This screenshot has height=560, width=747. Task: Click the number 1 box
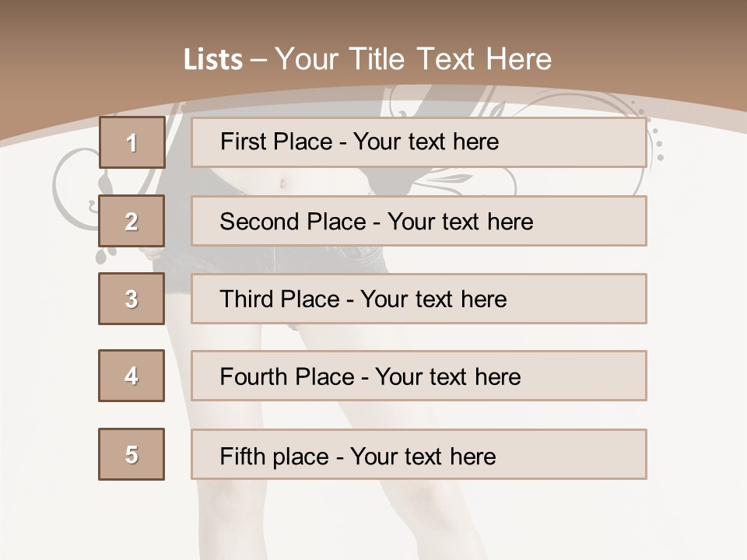[132, 142]
